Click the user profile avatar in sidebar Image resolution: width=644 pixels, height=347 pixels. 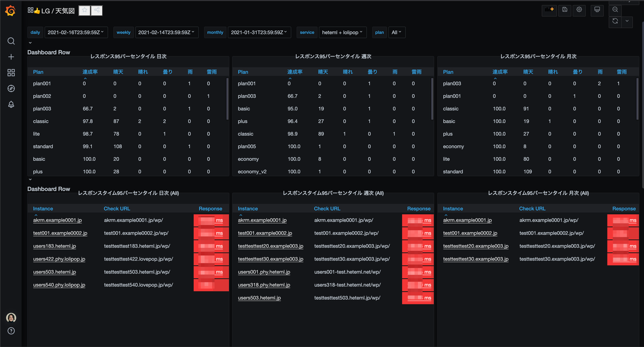click(11, 318)
